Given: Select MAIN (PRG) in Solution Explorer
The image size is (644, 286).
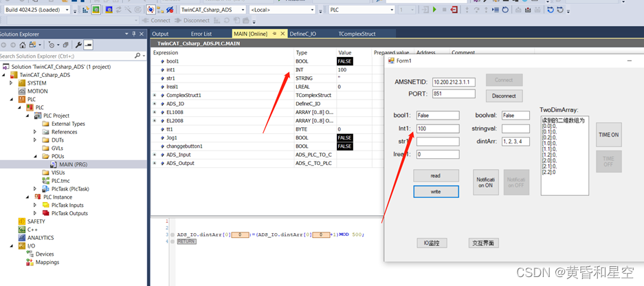Looking at the screenshot, I should [73, 164].
